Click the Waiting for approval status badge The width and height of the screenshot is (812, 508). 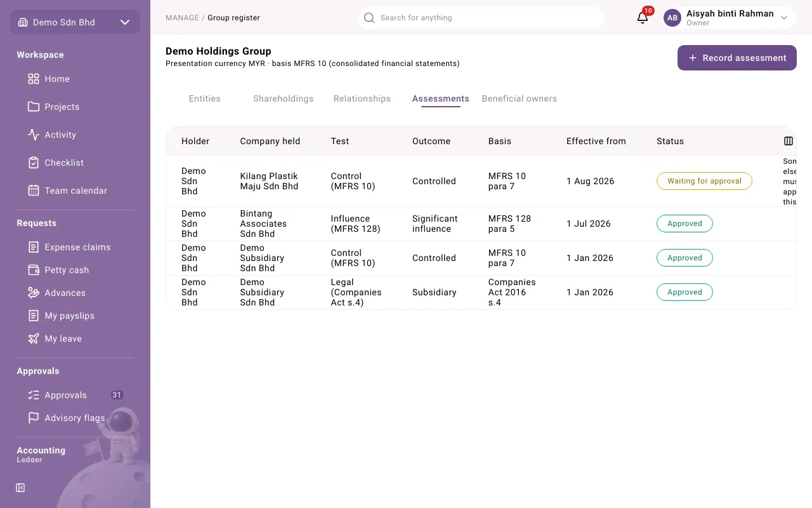[704, 181]
